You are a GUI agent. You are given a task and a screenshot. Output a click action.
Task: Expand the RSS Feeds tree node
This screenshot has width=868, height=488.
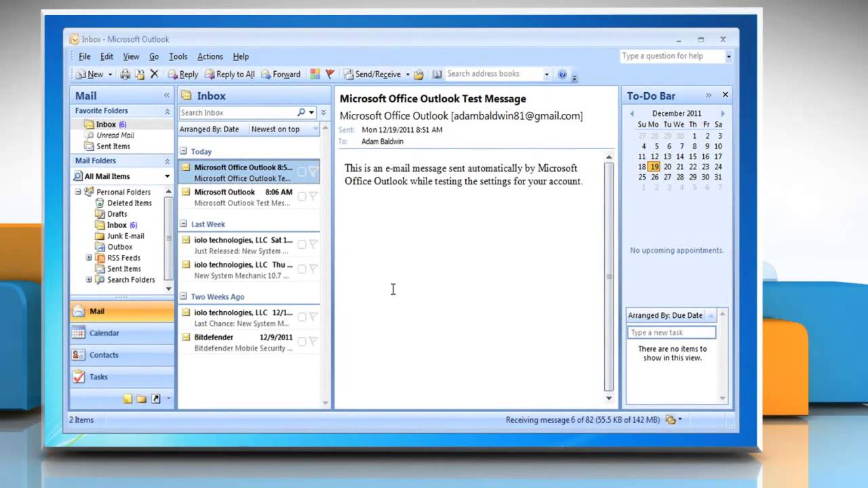tap(89, 258)
